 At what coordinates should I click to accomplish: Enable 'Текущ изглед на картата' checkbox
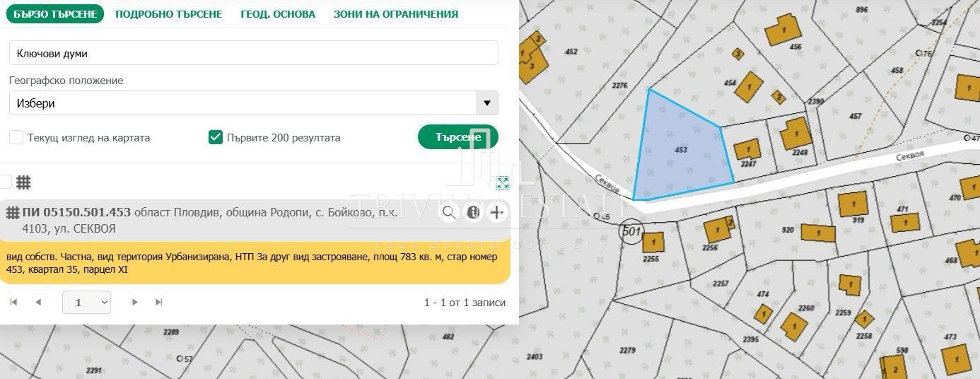[16, 137]
